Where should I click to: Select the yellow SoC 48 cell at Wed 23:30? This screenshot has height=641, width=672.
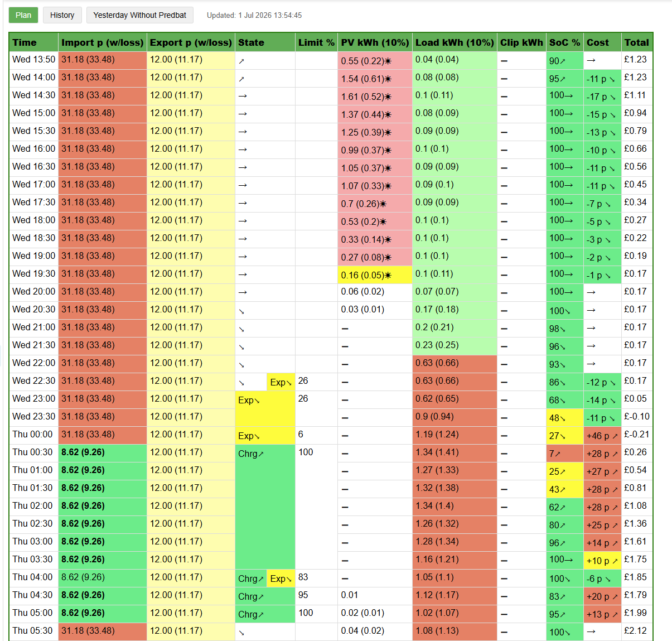pos(565,418)
